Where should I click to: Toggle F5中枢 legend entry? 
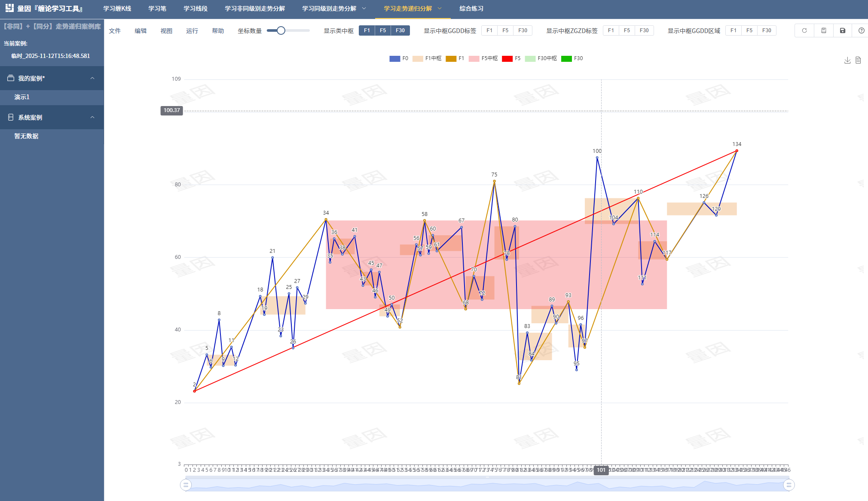[x=483, y=58]
